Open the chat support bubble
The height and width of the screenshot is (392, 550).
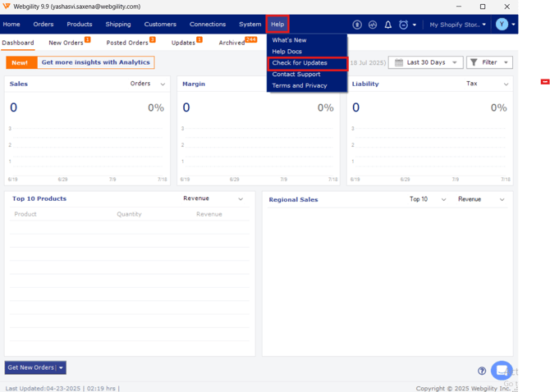(501, 370)
